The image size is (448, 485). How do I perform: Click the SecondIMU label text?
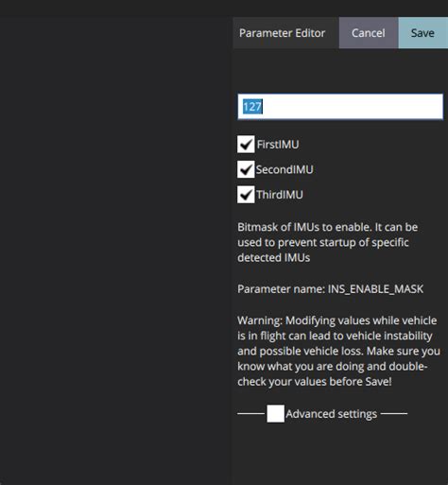pyautogui.click(x=284, y=169)
